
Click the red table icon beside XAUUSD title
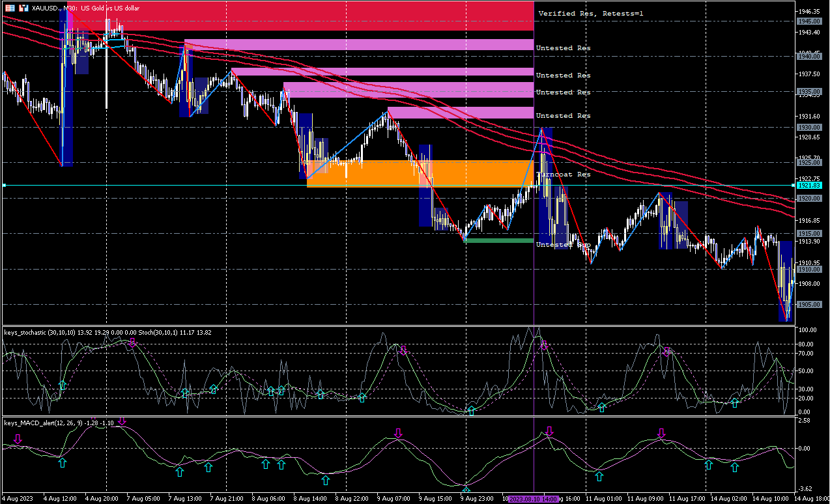[10, 8]
